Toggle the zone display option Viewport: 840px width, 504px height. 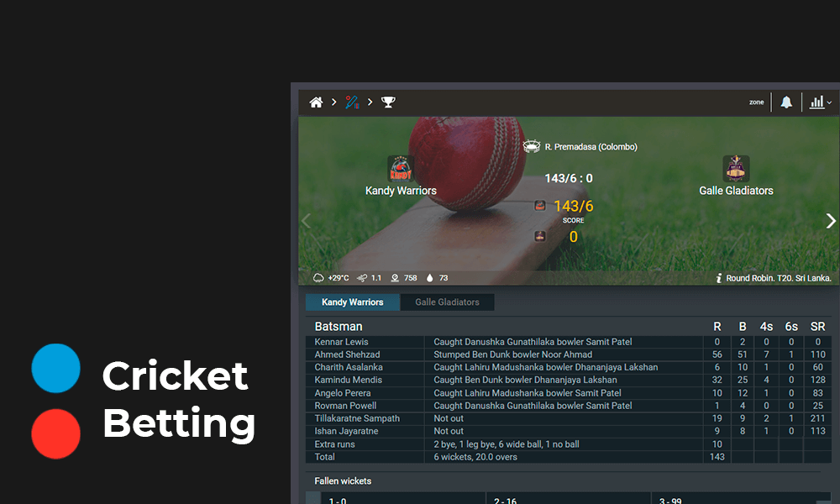[756, 102]
